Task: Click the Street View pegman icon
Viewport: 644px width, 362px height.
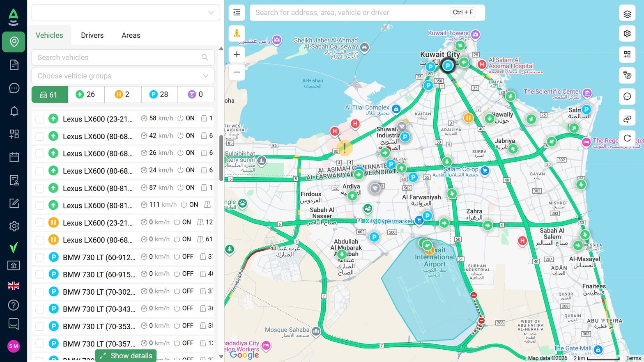Action: 237,34
